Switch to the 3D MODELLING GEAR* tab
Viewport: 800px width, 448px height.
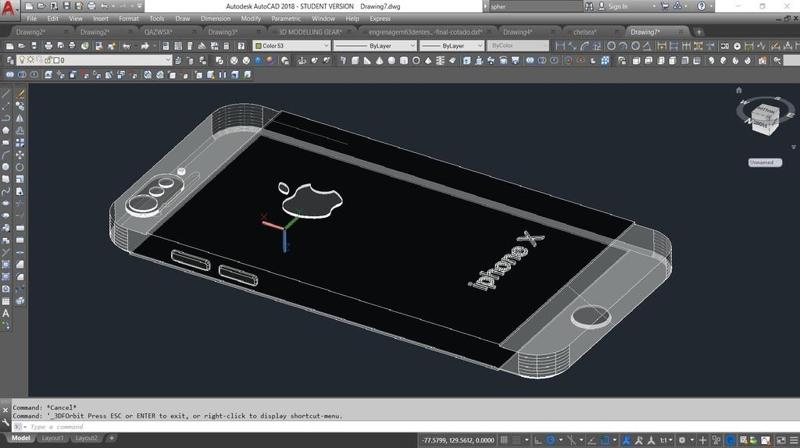[310, 32]
